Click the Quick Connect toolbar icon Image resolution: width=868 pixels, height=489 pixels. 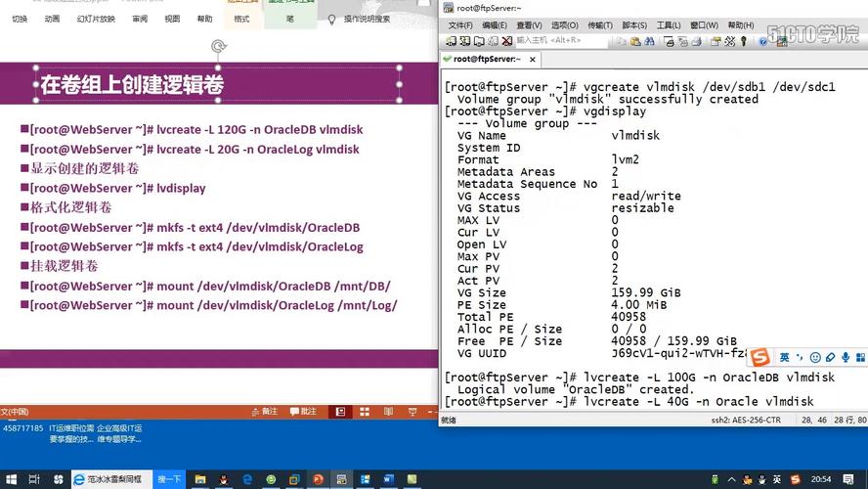coord(465,41)
